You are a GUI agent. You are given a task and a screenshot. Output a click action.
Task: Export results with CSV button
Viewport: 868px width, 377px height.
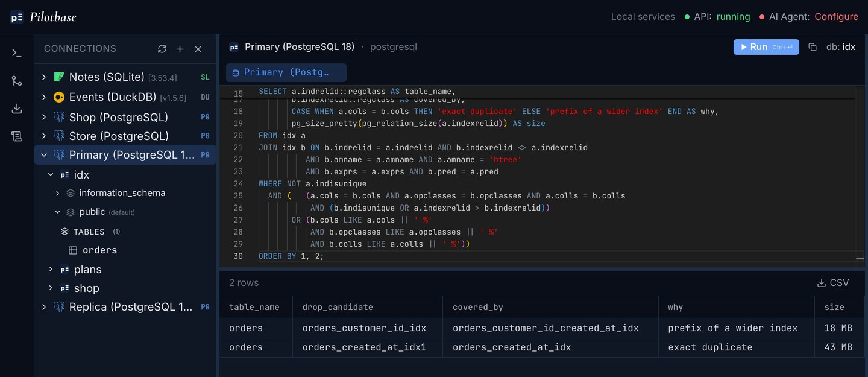[833, 283]
